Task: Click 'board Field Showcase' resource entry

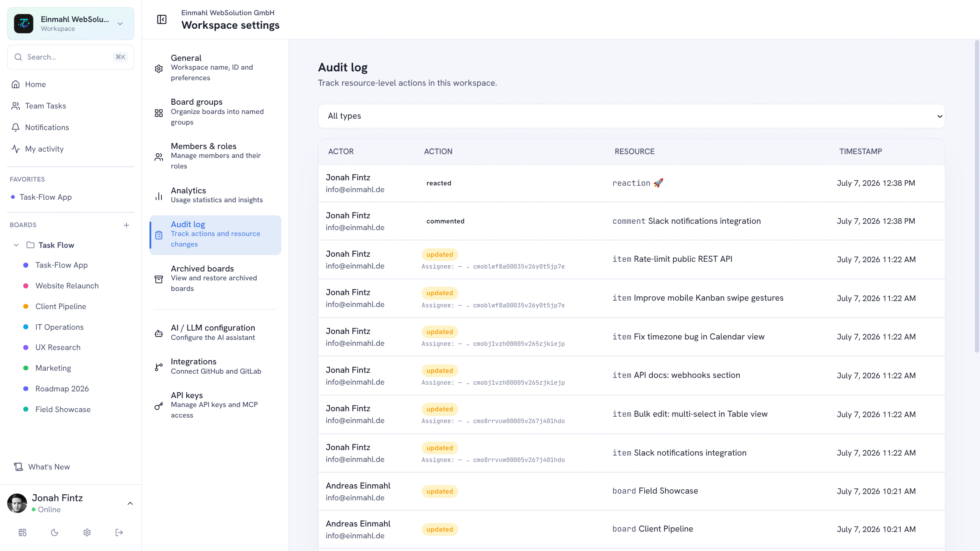Action: [655, 491]
